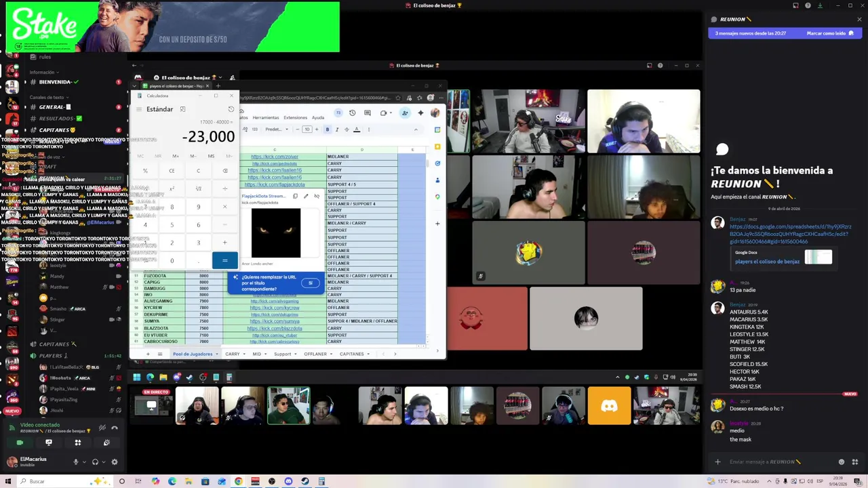Open Herramientas menu in Google Sheets
The height and width of the screenshot is (488, 868).
pyautogui.click(x=266, y=117)
